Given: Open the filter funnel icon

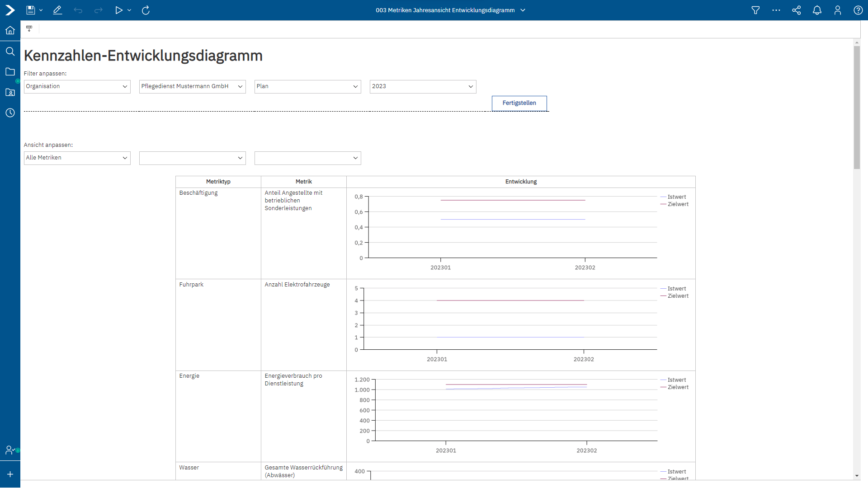Looking at the screenshot, I should (x=755, y=10).
